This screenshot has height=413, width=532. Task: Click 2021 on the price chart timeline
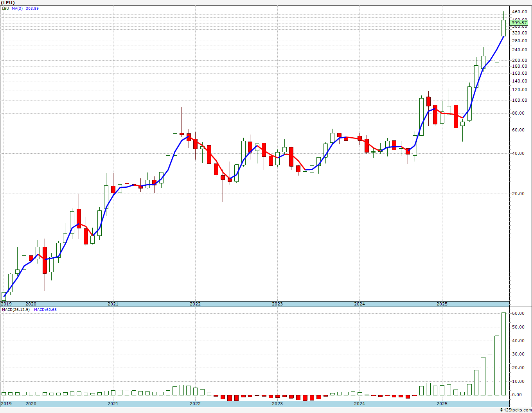click(113, 304)
